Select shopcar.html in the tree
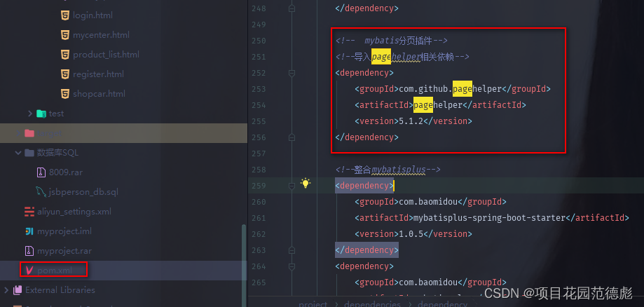 coord(99,94)
